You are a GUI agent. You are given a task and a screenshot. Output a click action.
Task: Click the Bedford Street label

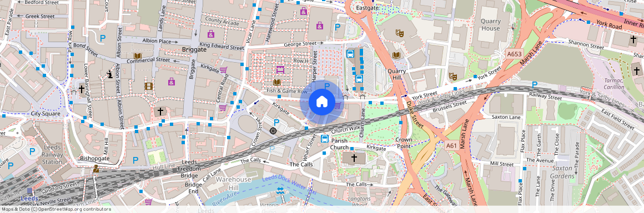[42, 2]
